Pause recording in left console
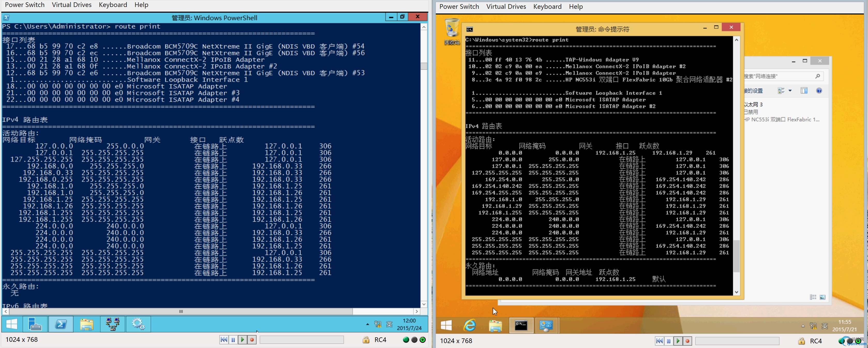 (233, 340)
